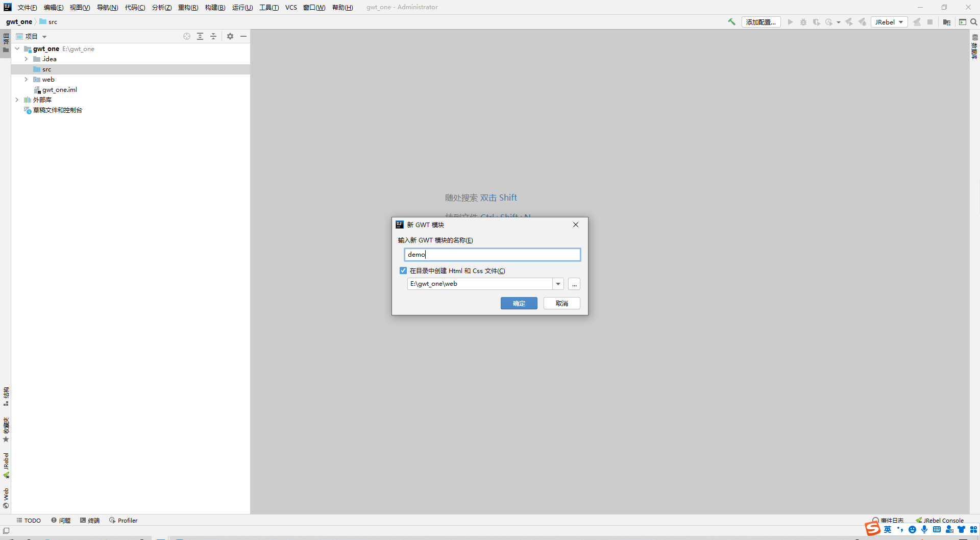The height and width of the screenshot is (540, 980).
Task: Click the Sogou emoji panel icon
Action: (x=913, y=529)
